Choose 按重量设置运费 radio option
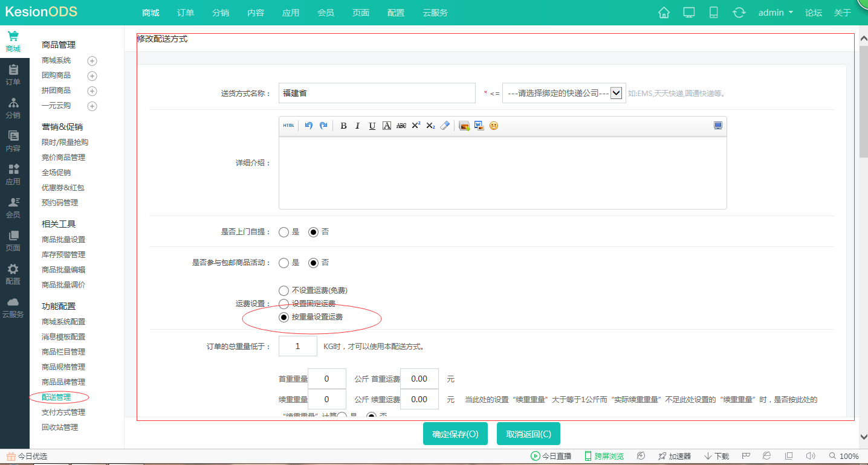The width and height of the screenshot is (868, 465). pos(283,317)
